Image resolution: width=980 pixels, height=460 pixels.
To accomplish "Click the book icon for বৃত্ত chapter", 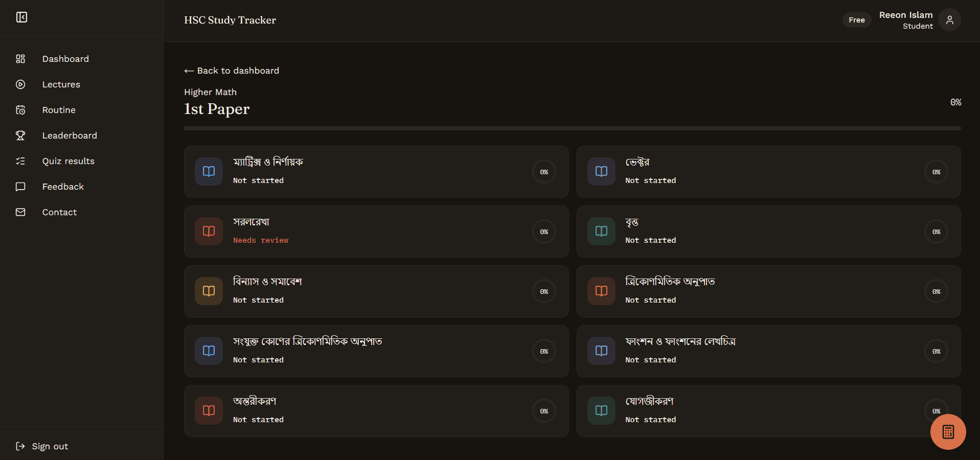I will click(x=601, y=231).
